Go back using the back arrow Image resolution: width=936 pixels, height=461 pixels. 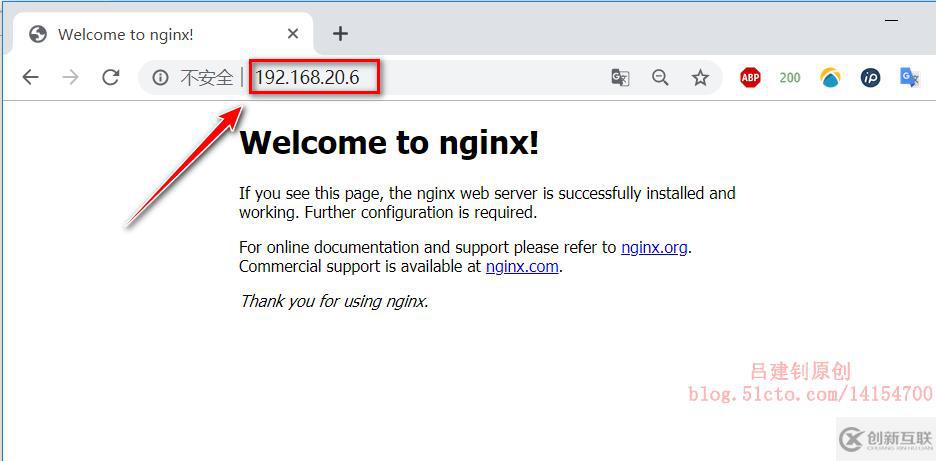(30, 77)
